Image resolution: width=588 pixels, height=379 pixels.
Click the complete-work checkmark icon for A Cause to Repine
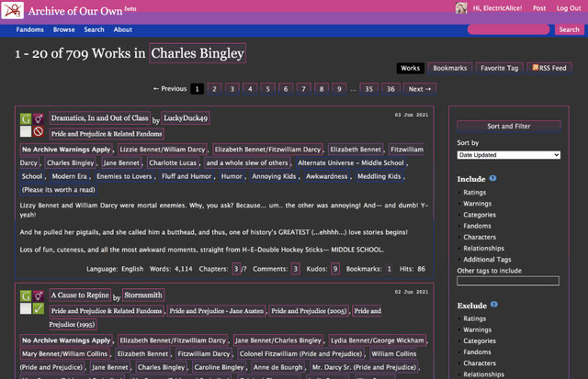(39, 308)
